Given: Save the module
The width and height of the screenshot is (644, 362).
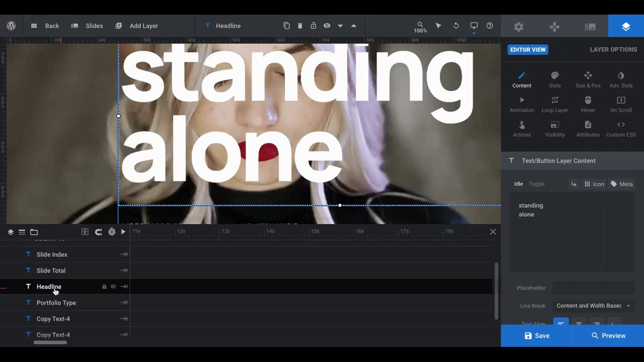Looking at the screenshot, I should (x=536, y=336).
